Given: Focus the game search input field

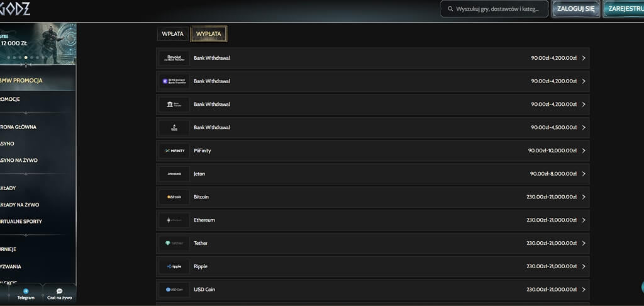Looking at the screenshot, I should pyautogui.click(x=494, y=9).
